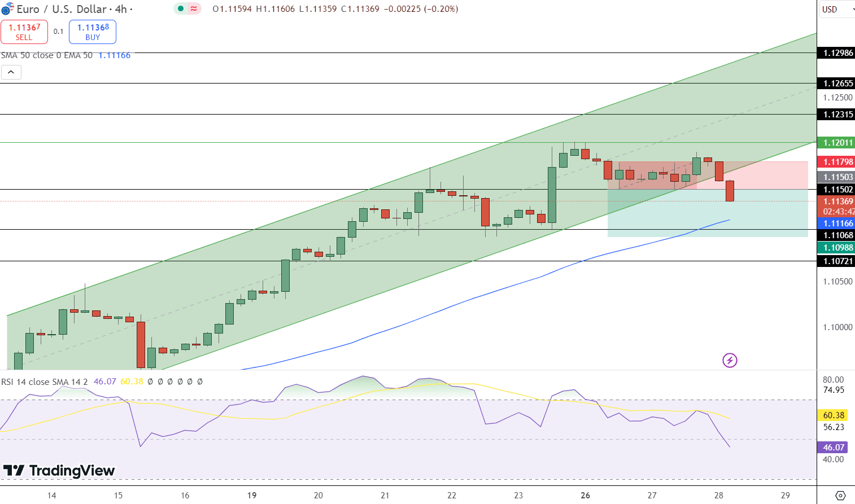Click the 0.1 quantity value

[x=59, y=32]
